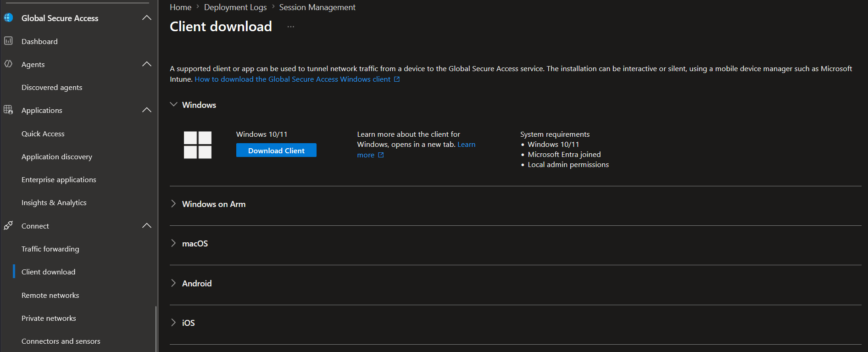Viewport: 868px width, 352px height.
Task: Collapse the Applications sidebar group
Action: tap(147, 110)
